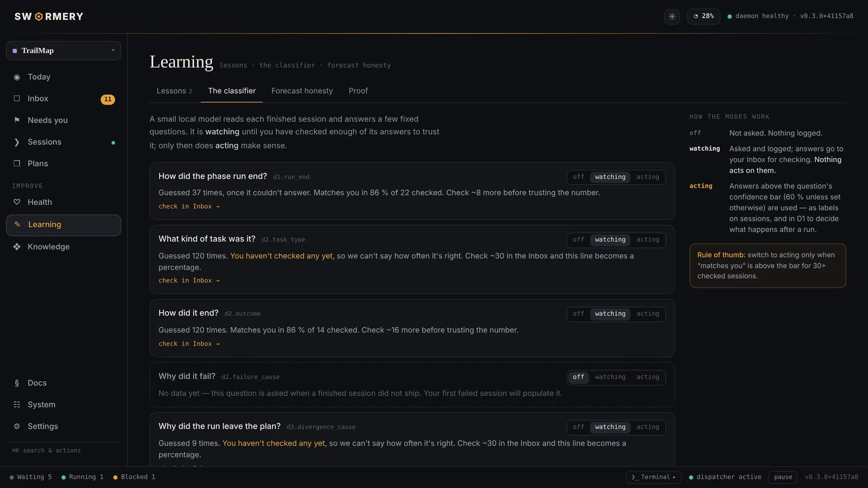868x488 pixels.
Task: Follow 'check in Inbox' under phase run end
Action: (189, 207)
